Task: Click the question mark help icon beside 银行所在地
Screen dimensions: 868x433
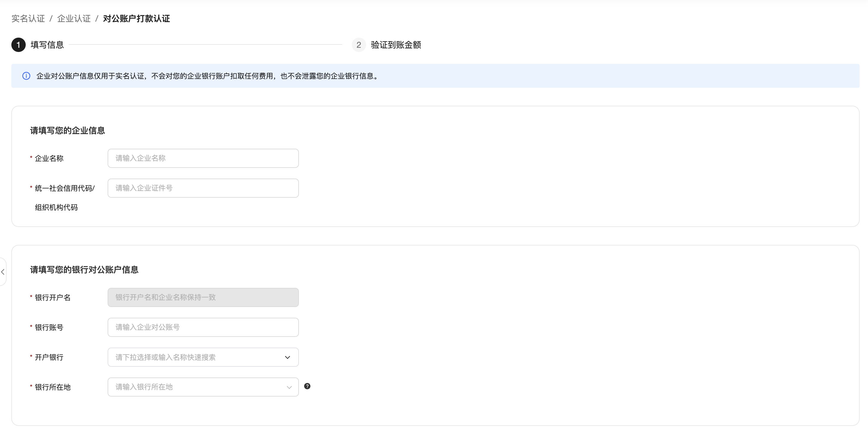Action: (x=307, y=386)
